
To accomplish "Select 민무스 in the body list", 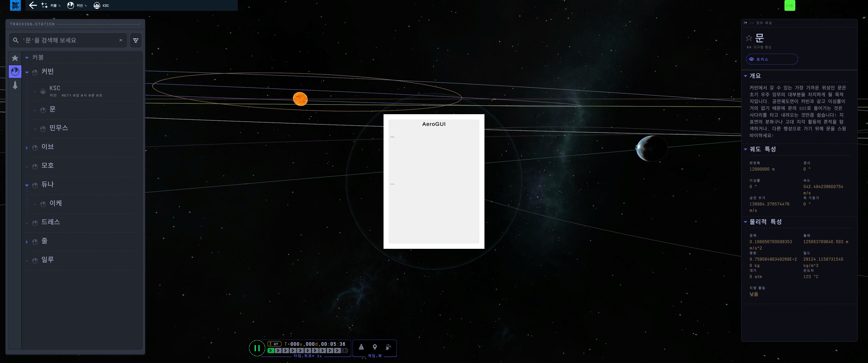I will tap(59, 128).
